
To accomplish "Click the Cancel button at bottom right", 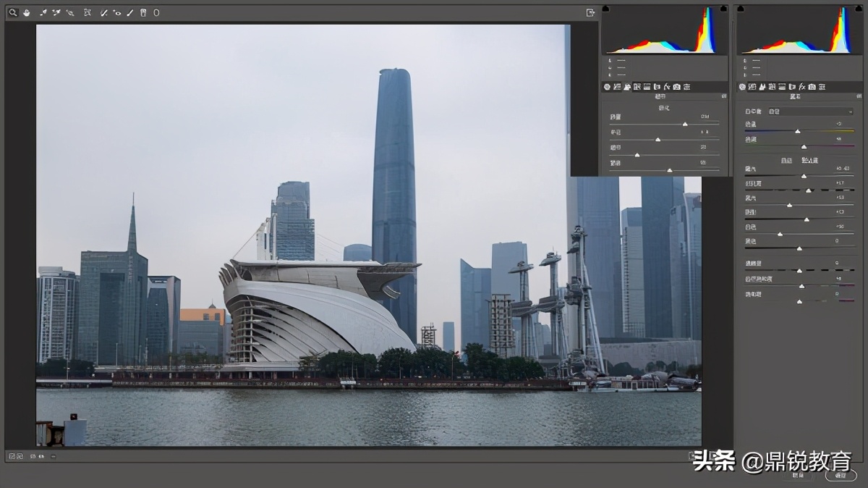I will coord(797,476).
